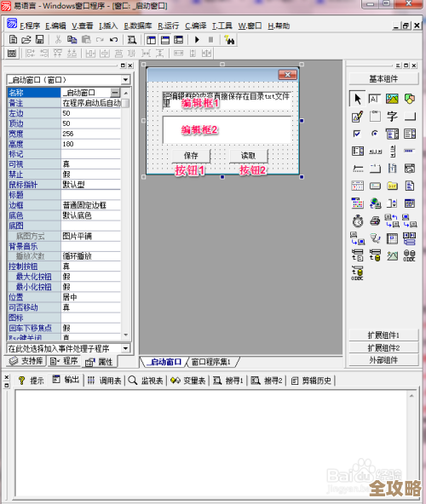Switch to 窗口程序集1 tab
Image resolution: width=426 pixels, height=504 pixels.
[211, 363]
